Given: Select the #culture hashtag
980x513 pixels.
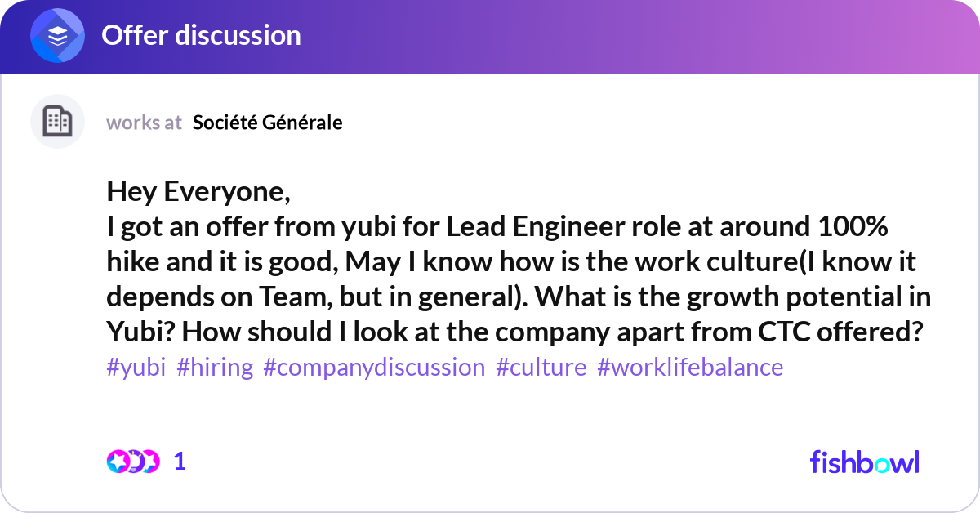Looking at the screenshot, I should 541,368.
